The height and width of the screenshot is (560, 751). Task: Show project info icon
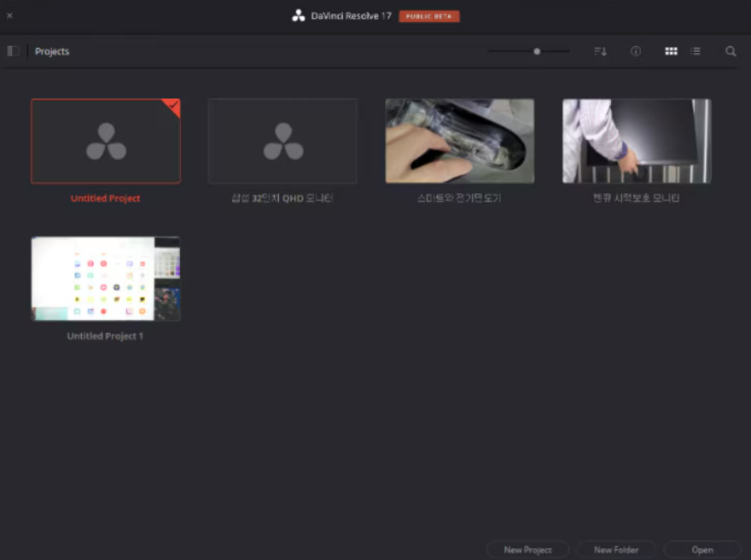[636, 51]
